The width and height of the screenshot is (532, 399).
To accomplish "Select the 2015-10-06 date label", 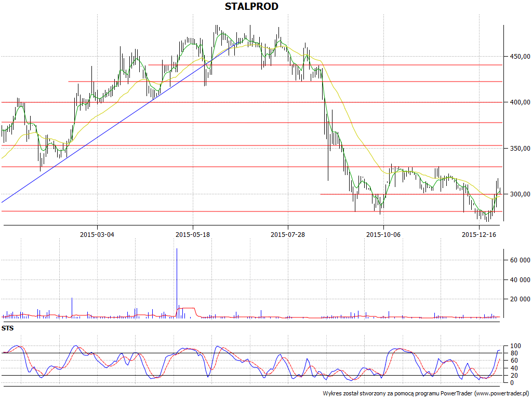I will tap(383, 234).
